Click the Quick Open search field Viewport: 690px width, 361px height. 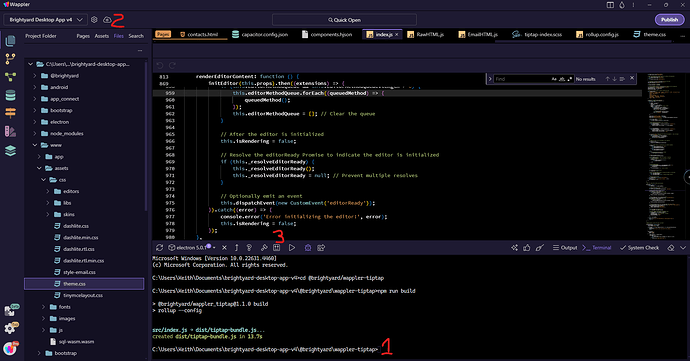coord(344,20)
